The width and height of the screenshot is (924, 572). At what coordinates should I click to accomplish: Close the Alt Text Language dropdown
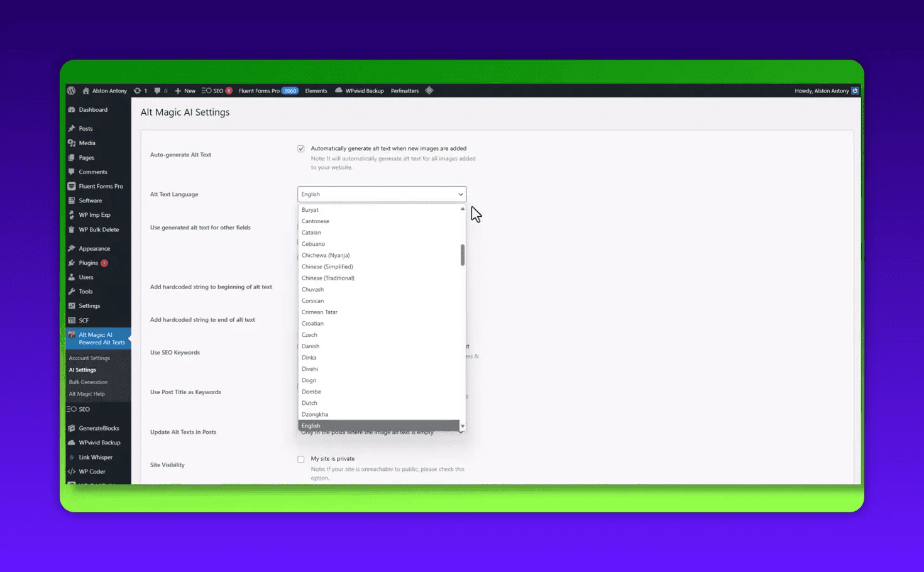click(x=461, y=194)
